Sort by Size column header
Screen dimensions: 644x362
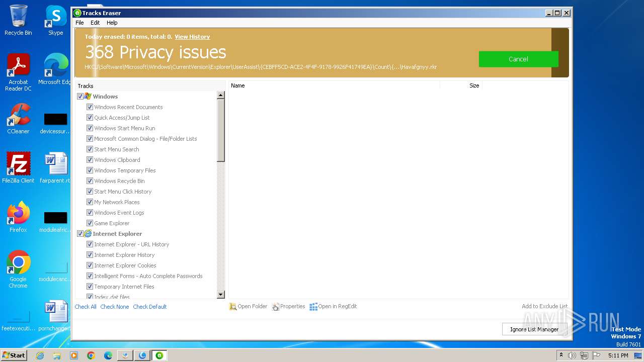point(461,85)
